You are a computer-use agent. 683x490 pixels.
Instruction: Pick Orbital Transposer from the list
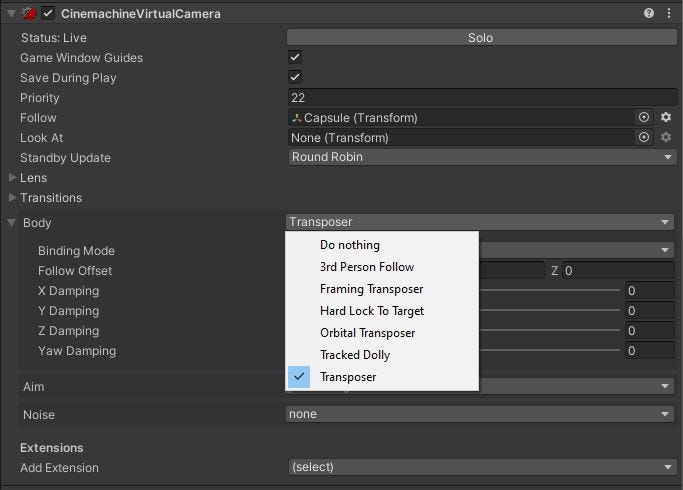point(382,333)
